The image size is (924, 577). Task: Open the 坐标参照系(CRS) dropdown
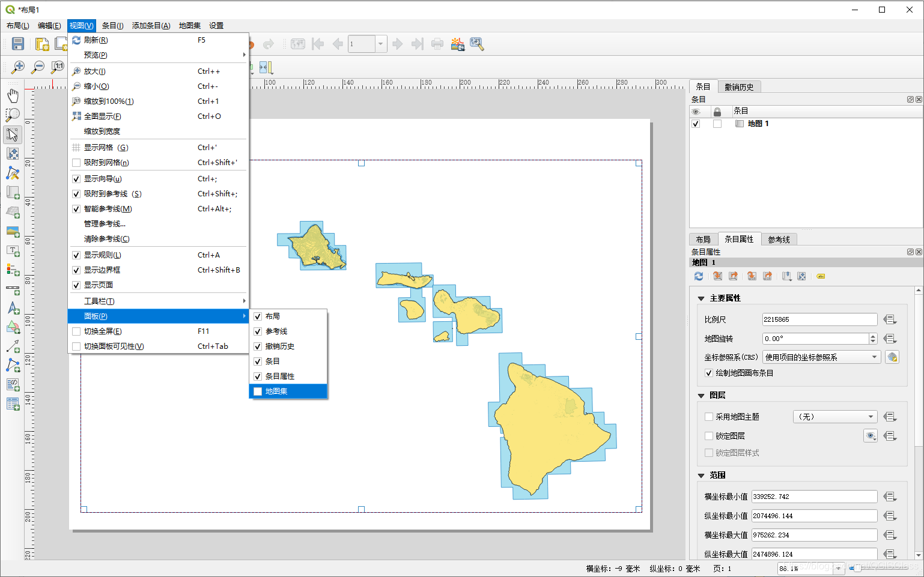[x=822, y=357]
